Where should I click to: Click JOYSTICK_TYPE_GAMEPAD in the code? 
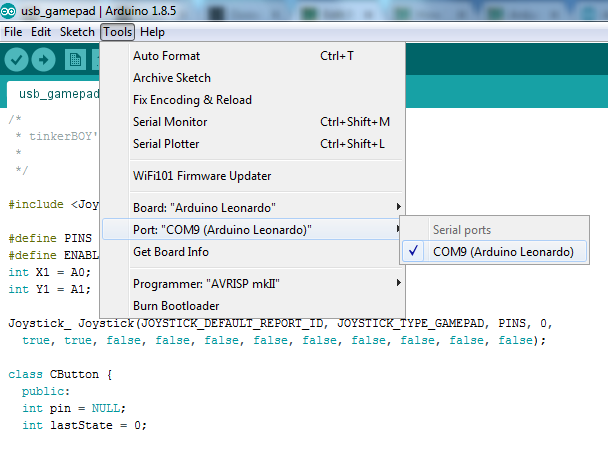click(x=411, y=323)
